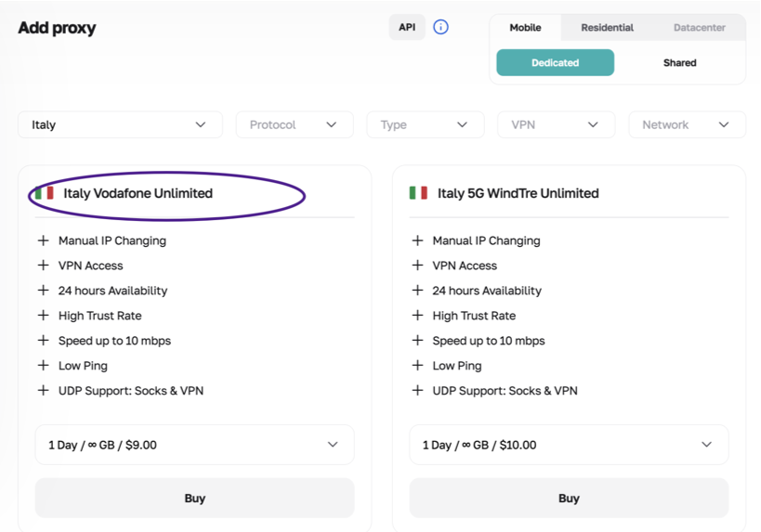Buy the Italy 5G WindTre Unlimited proxy

tap(569, 499)
